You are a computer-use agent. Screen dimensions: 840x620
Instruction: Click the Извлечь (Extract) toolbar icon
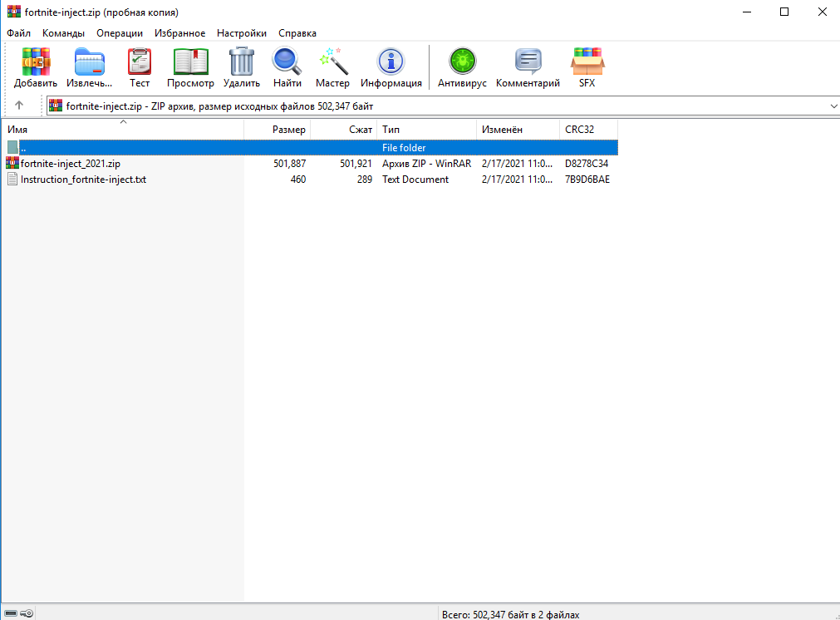click(x=89, y=62)
